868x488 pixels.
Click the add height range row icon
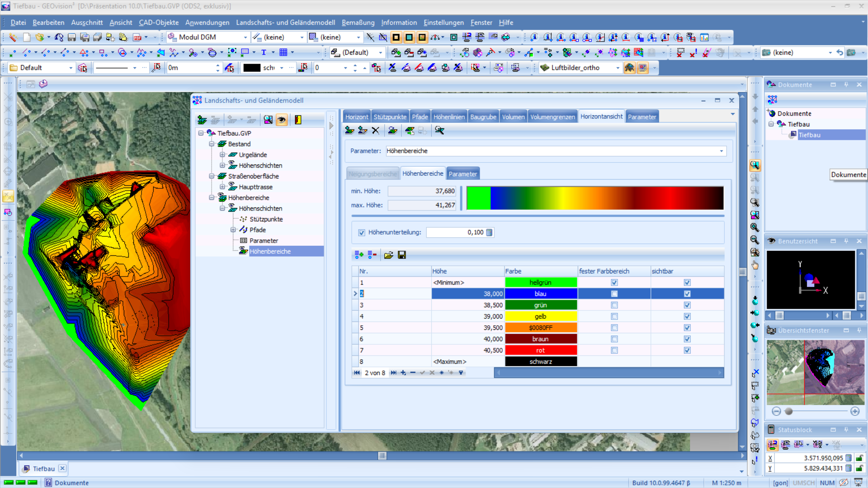(x=359, y=255)
